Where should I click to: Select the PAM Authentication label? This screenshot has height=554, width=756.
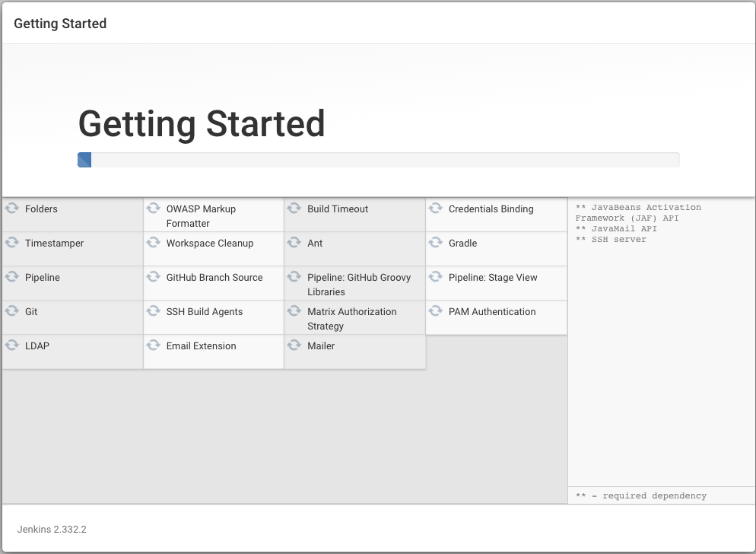492,312
